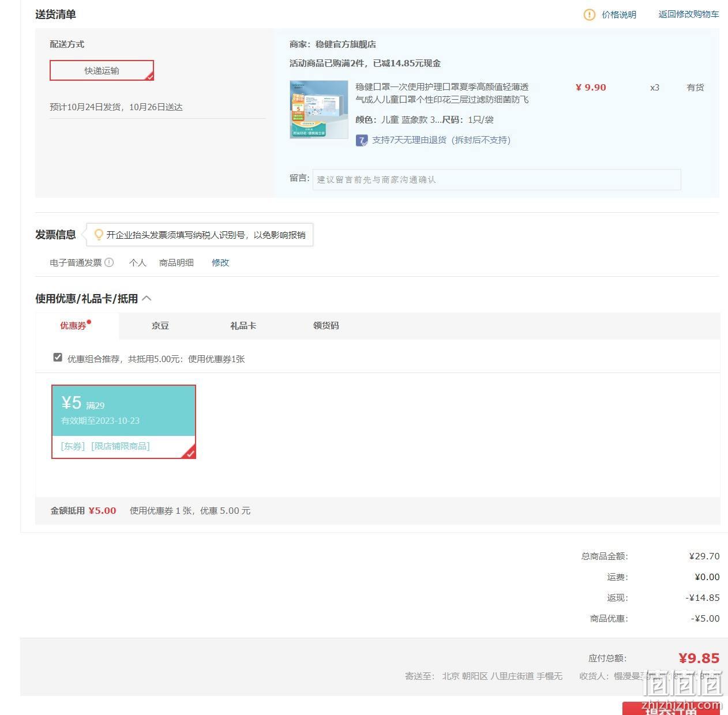Click the 提交订单 submit button
This screenshot has height=715, width=728.
pyautogui.click(x=671, y=709)
